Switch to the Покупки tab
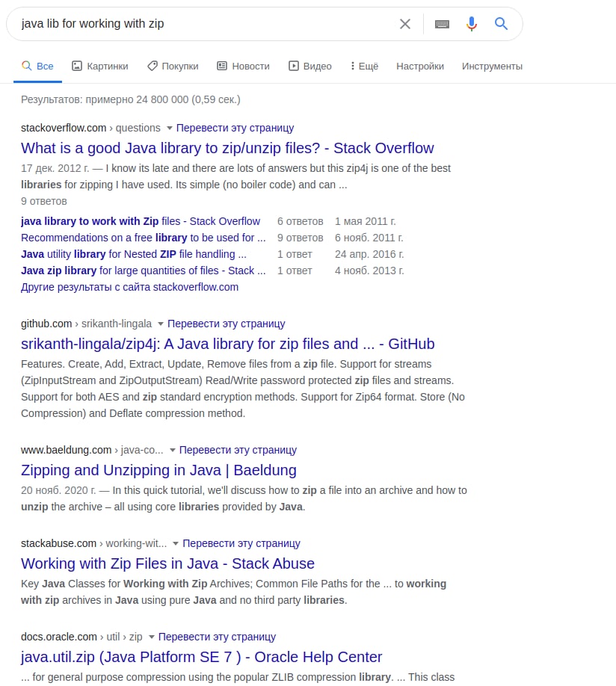Viewport: 616px width, 686px height. pos(173,66)
